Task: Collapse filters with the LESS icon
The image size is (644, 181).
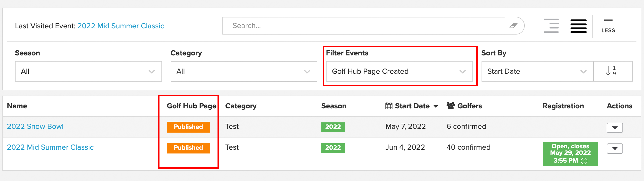Action: [x=608, y=26]
